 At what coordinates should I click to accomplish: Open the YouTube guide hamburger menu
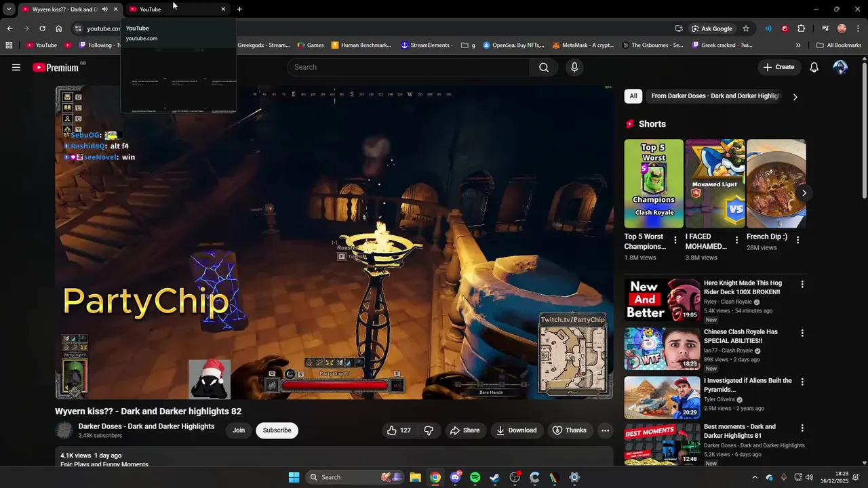point(16,67)
